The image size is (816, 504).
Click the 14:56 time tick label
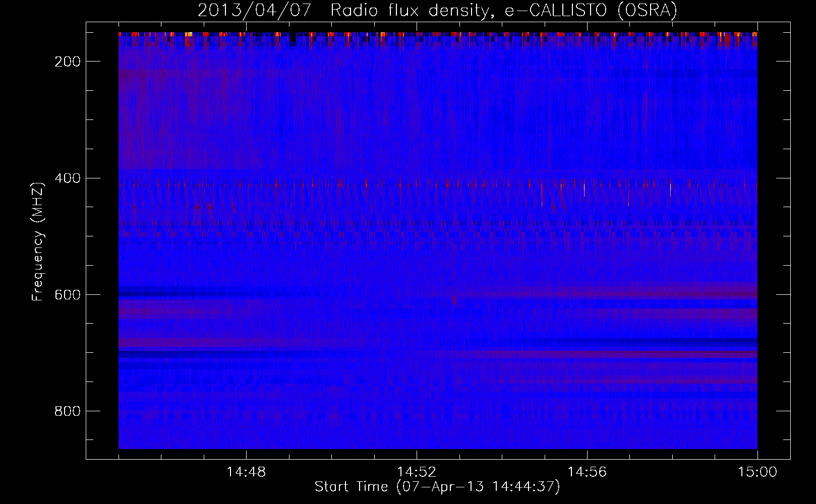(x=587, y=472)
